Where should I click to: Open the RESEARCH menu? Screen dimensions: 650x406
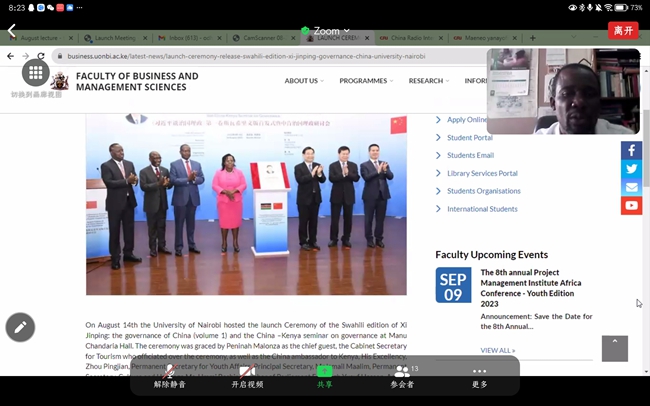click(x=428, y=81)
